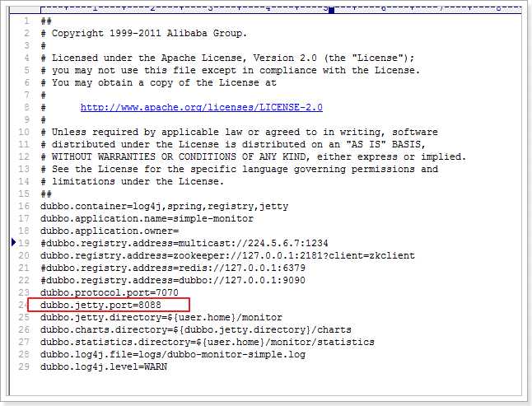The image size is (532, 406).
Task: Click the column ruler at mark 2
Action: tap(152, 8)
